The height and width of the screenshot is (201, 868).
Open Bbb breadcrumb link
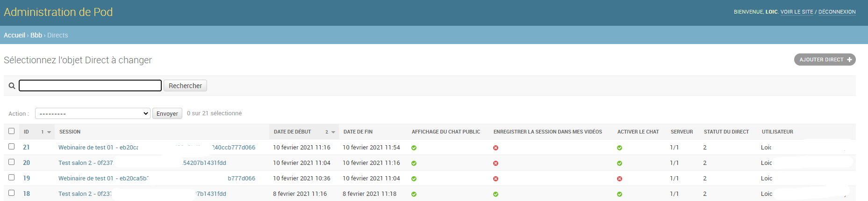point(36,35)
